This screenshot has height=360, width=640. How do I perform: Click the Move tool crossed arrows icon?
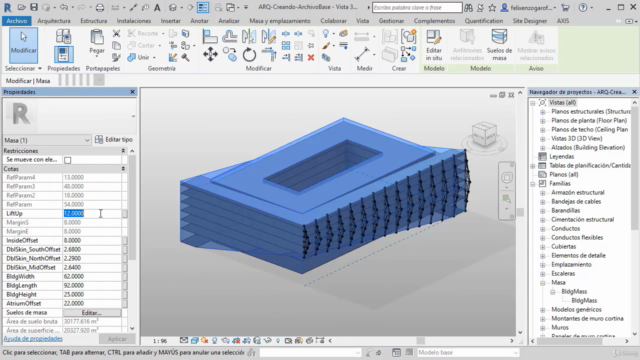click(210, 54)
